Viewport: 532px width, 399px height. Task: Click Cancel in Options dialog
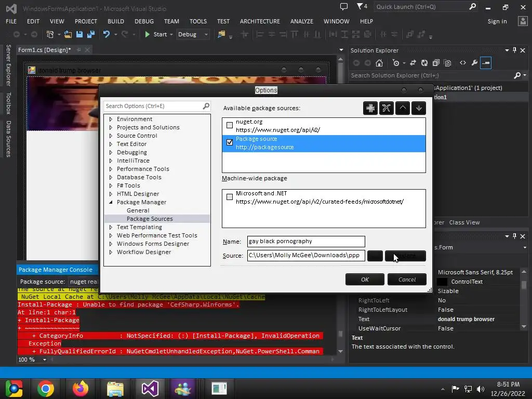pyautogui.click(x=407, y=280)
